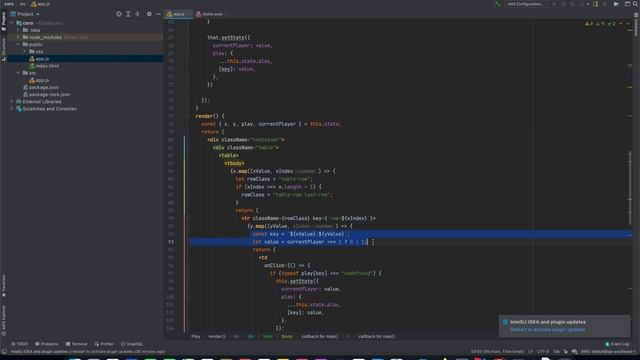Viewport: 640px width, 360px height.
Task: Open the Event Log
Action: pos(617,344)
